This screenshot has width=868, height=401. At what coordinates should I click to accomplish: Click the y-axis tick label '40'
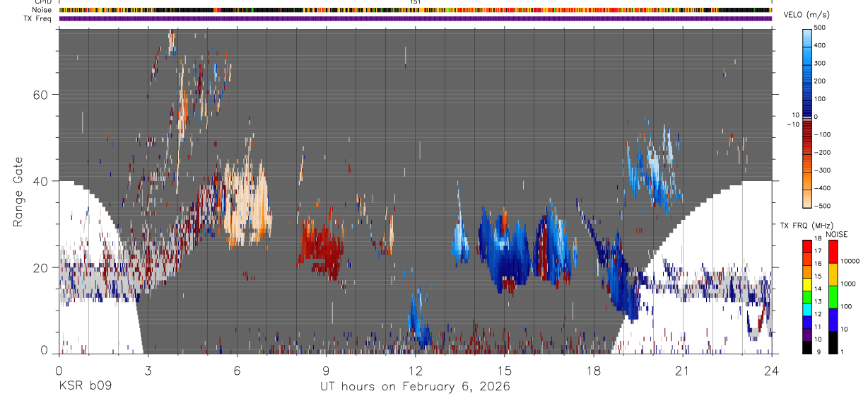(40, 181)
